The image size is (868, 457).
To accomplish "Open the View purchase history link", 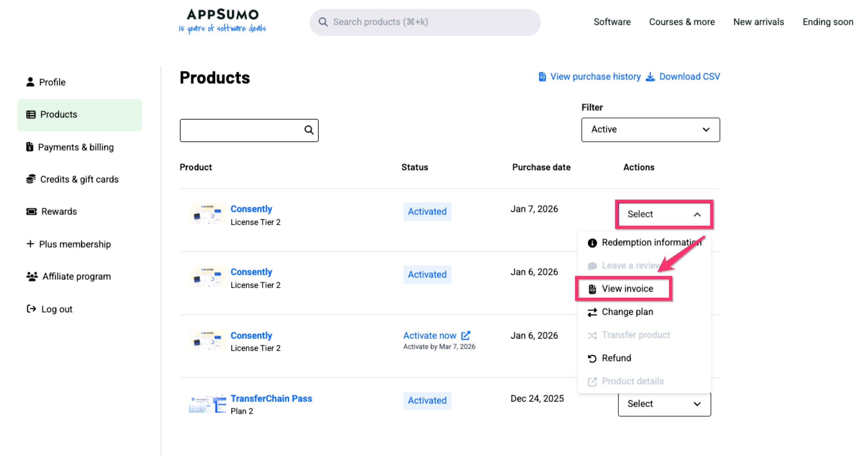I will 595,77.
